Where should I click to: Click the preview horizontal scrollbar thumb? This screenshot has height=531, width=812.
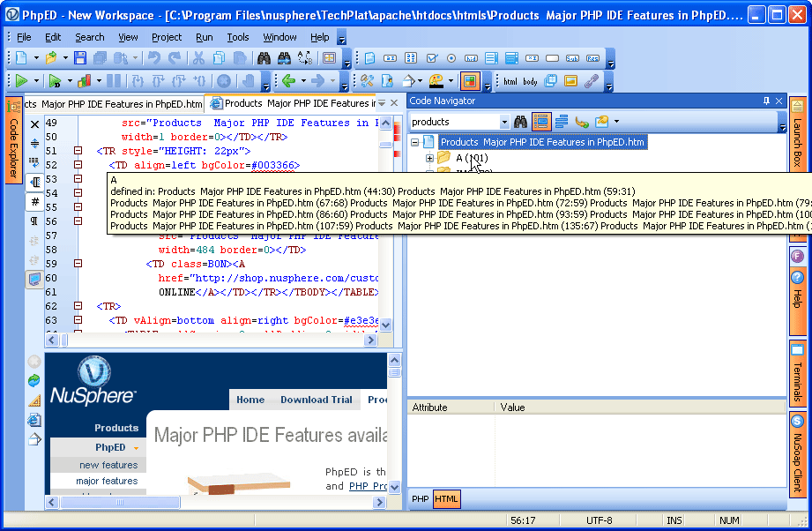pyautogui.click(x=120, y=502)
